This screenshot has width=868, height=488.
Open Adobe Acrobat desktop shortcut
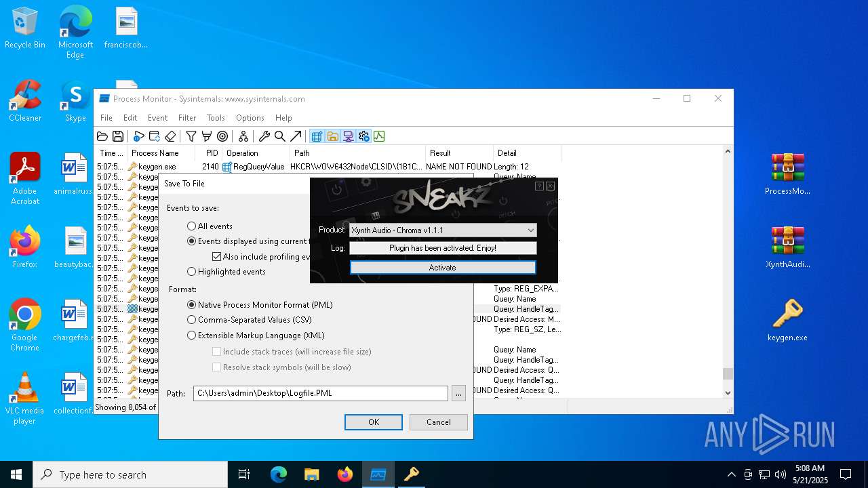coord(25,178)
